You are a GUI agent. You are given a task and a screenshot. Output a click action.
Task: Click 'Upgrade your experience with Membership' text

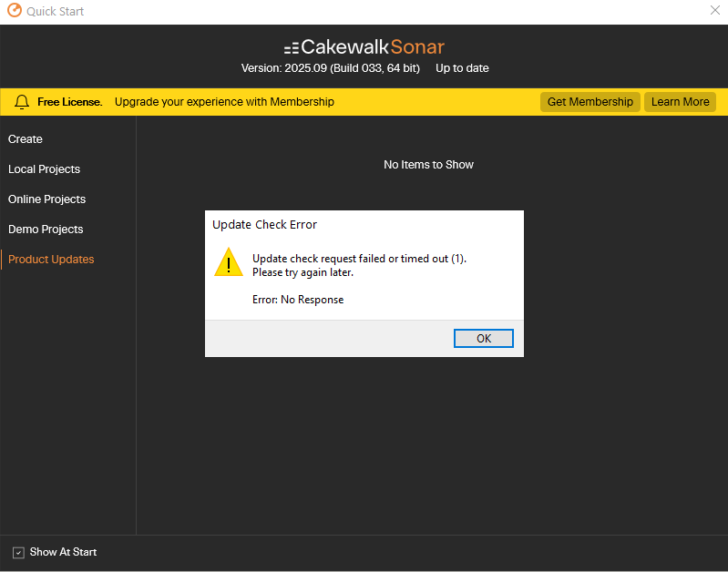point(224,102)
